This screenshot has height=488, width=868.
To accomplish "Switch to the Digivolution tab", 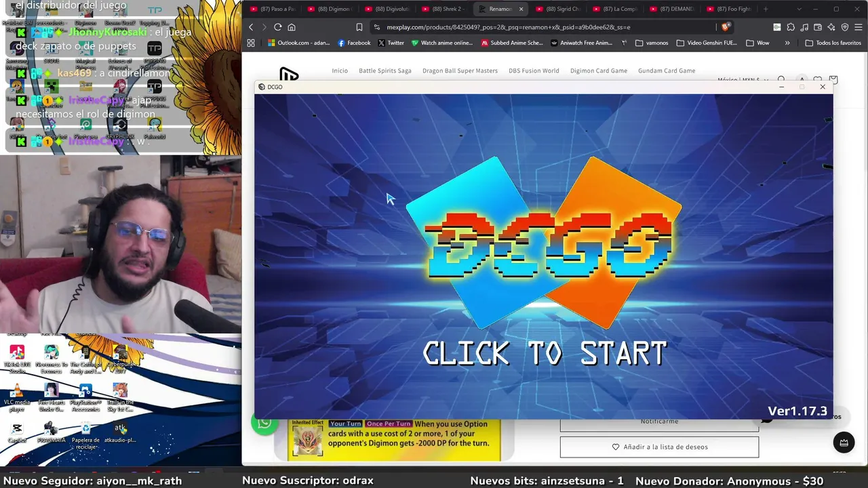I will pos(387,9).
